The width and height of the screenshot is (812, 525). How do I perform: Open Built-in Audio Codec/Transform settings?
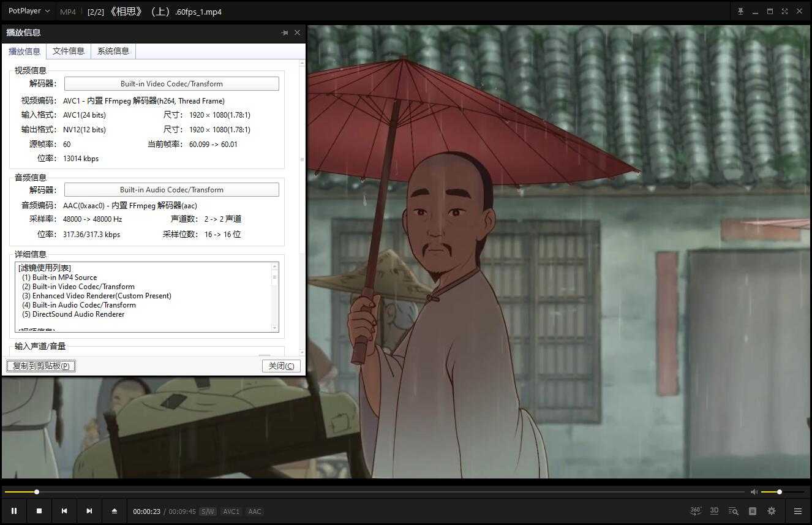tap(171, 190)
